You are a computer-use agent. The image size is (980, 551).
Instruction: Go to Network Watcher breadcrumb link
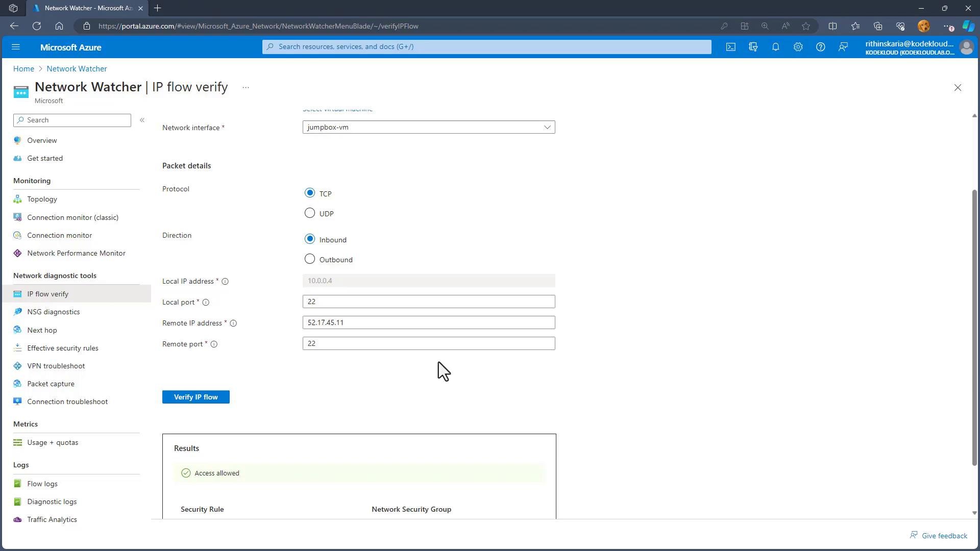coord(77,69)
